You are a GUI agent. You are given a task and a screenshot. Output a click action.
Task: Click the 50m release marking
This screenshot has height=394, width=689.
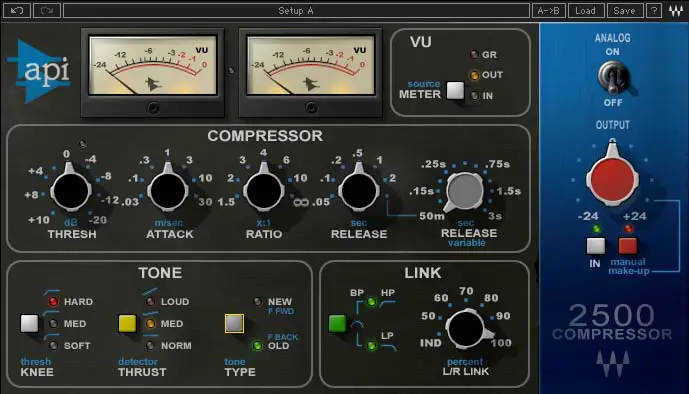432,216
